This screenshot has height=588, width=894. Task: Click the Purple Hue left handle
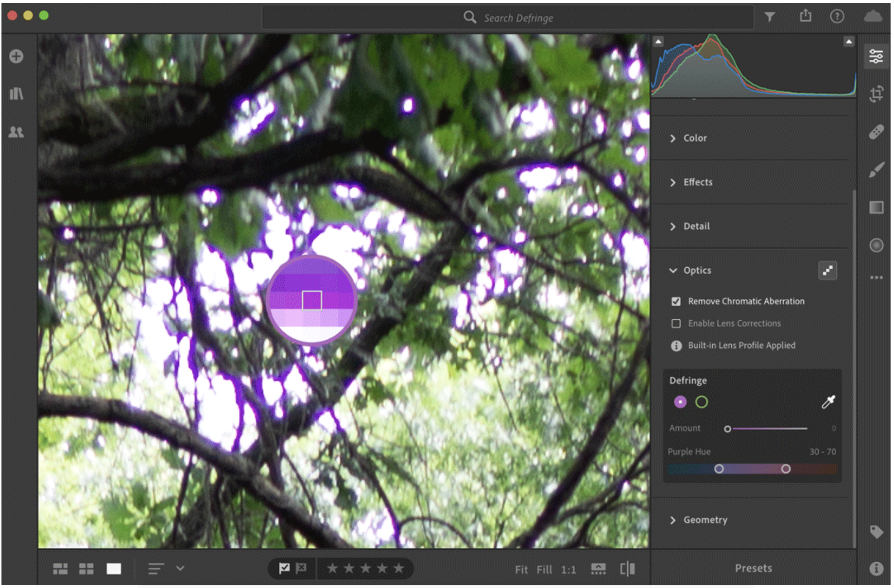click(719, 468)
